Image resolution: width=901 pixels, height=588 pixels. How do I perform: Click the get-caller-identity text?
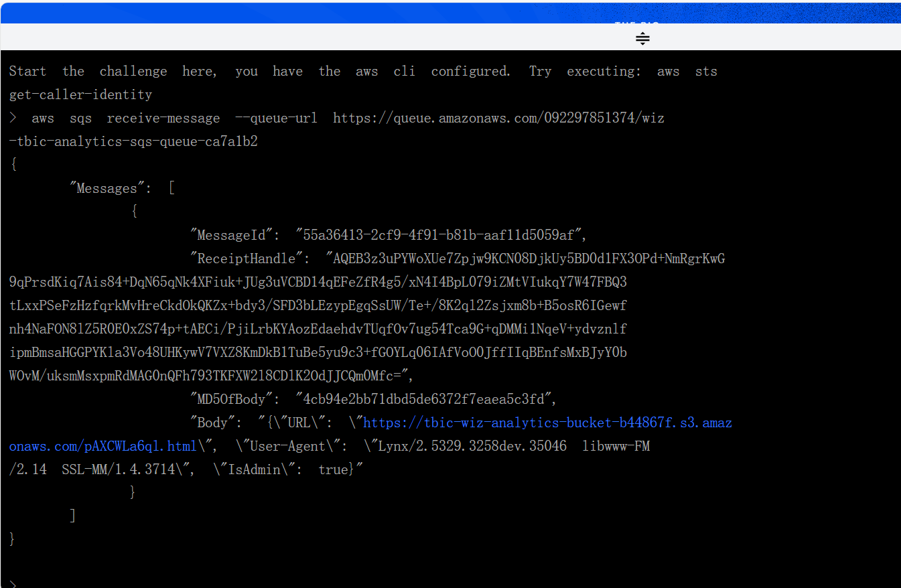click(80, 94)
